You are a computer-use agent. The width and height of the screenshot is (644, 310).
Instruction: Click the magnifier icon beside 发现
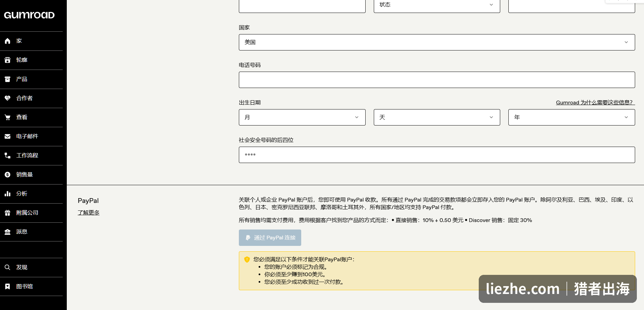coord(7,267)
